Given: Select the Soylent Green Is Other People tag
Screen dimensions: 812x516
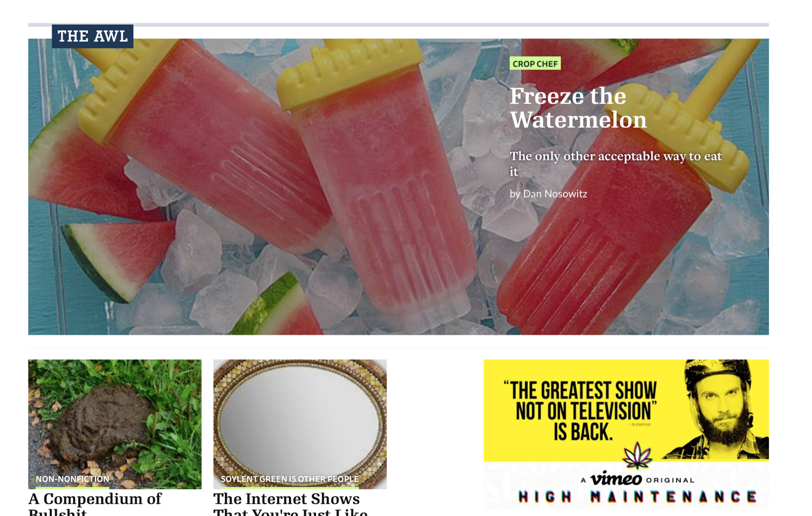Looking at the screenshot, I should point(289,479).
